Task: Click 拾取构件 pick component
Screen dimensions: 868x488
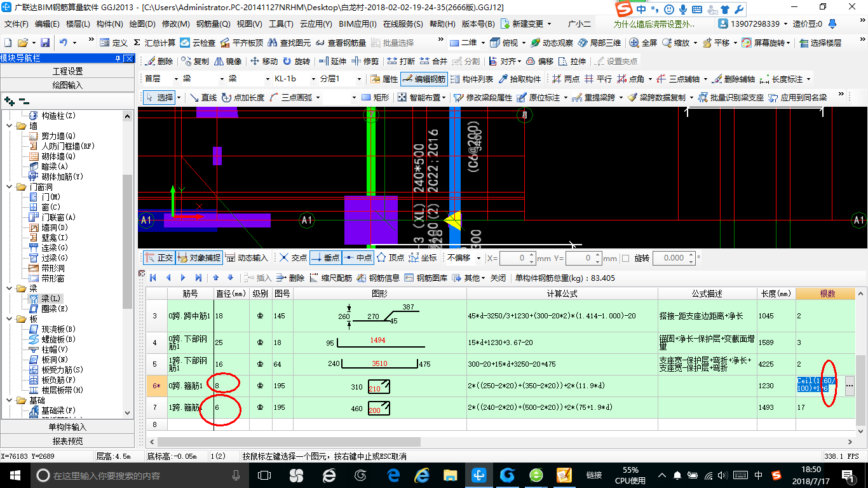Action: pos(520,79)
